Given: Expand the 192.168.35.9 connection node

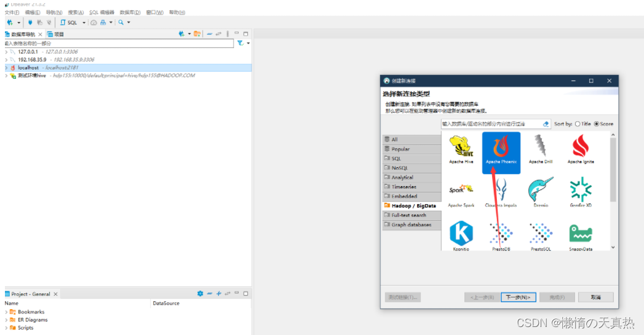Looking at the screenshot, I should click(6, 60).
